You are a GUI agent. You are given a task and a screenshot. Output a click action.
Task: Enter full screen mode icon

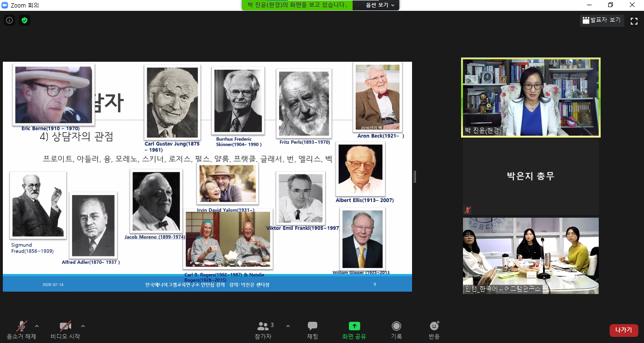(x=634, y=21)
